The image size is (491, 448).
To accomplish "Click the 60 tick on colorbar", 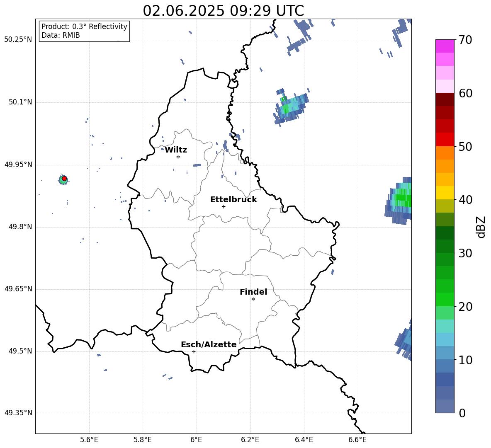I will pyautogui.click(x=465, y=93).
